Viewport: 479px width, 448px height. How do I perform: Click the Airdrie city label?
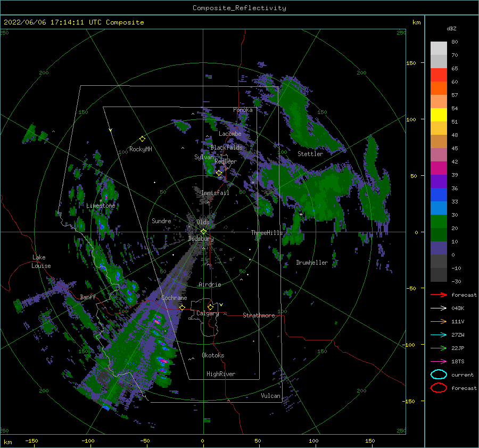click(x=210, y=284)
